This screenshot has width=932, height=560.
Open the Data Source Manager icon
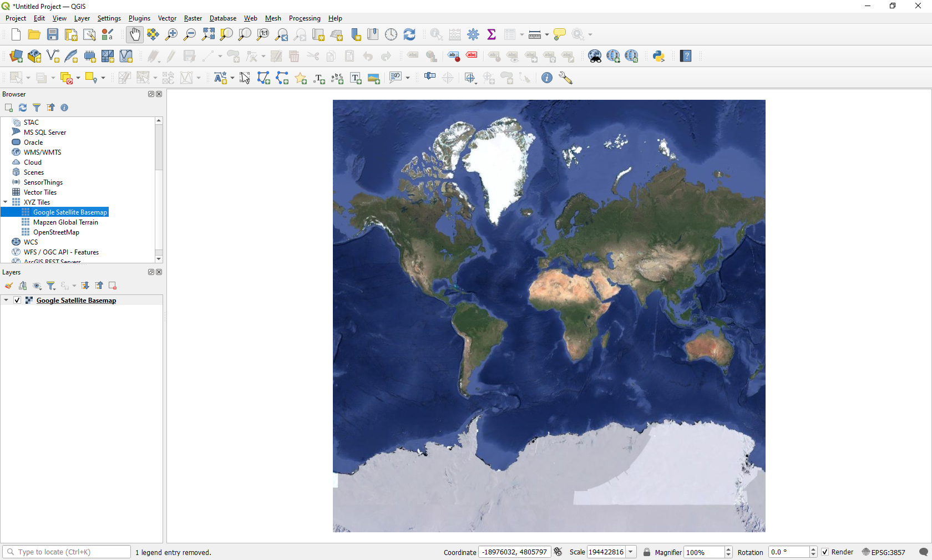click(x=16, y=56)
